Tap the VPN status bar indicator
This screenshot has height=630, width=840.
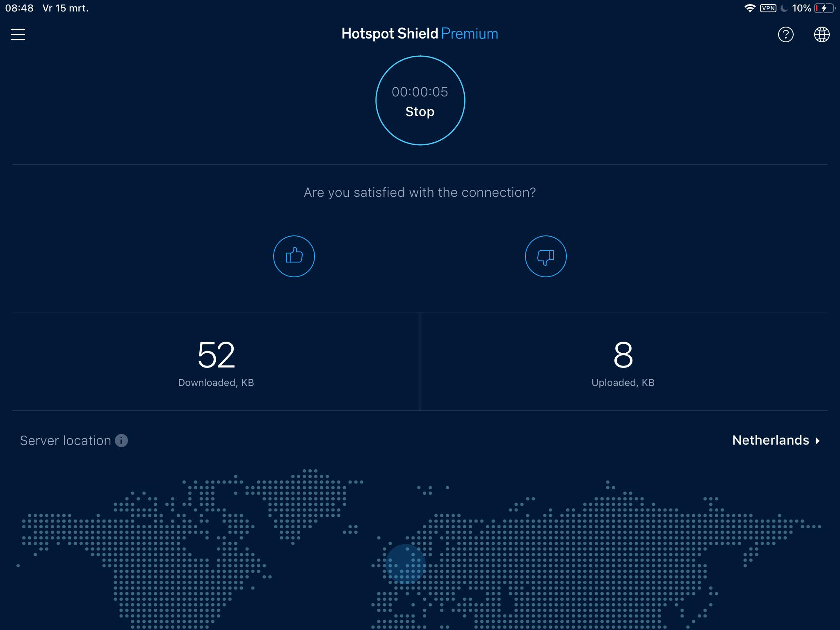768,8
